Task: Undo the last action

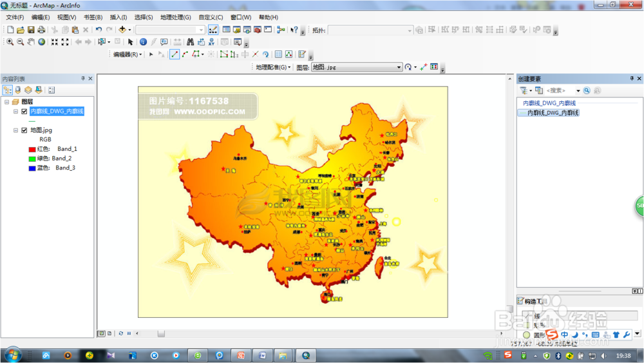Action: (x=99, y=30)
